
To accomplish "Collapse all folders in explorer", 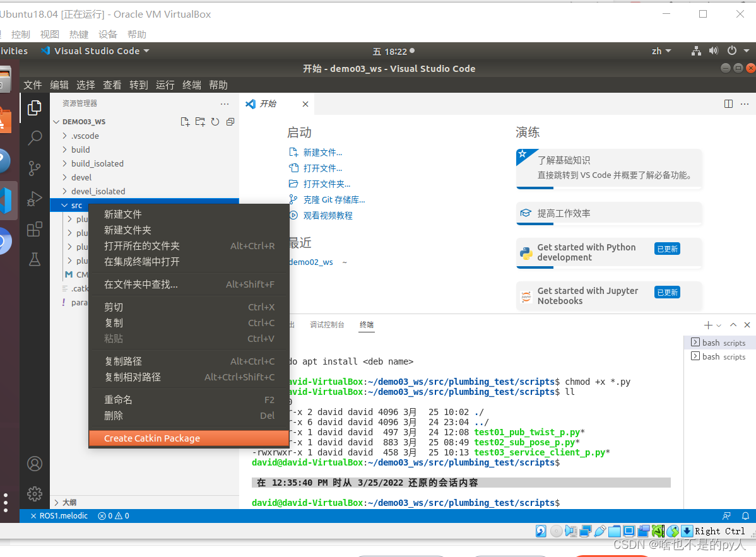I will point(230,121).
